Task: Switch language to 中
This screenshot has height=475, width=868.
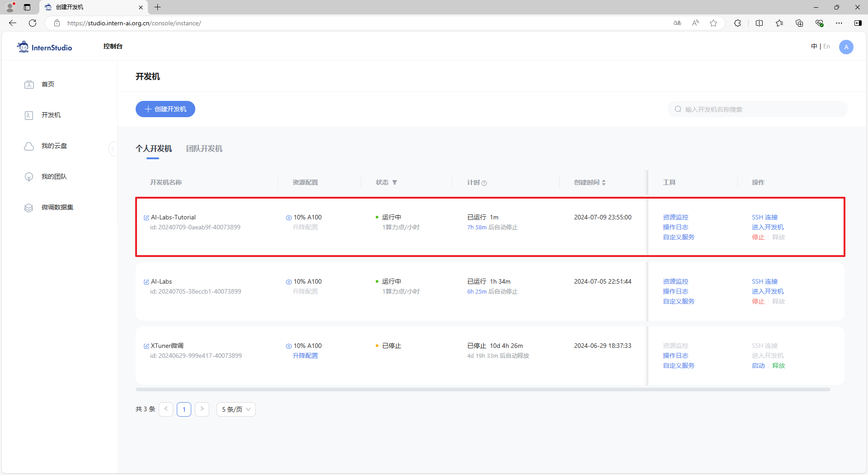Action: [x=814, y=46]
